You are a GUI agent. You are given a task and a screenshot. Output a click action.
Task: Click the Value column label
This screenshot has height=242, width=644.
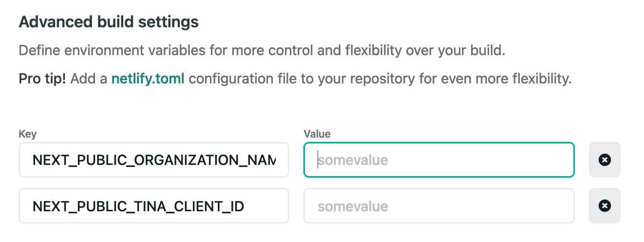coord(317,134)
